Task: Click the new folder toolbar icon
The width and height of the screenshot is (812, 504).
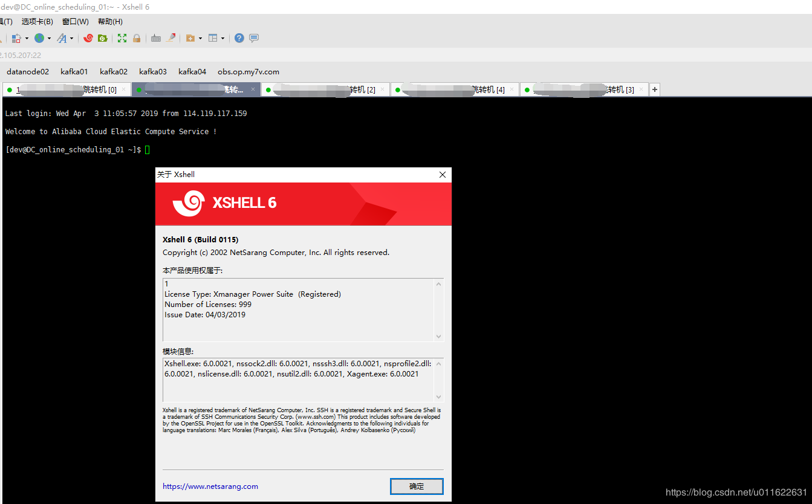Action: (191, 38)
